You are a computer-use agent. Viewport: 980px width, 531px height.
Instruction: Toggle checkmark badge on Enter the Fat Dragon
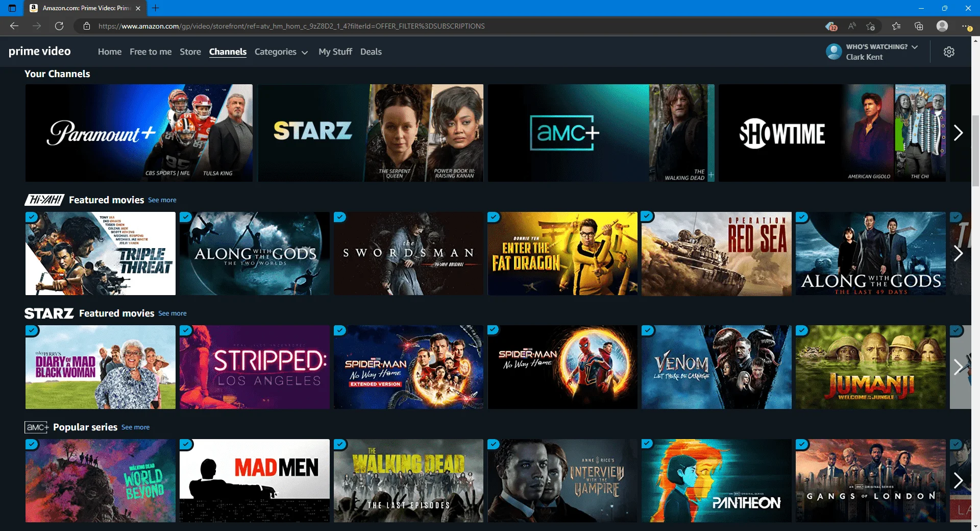click(x=494, y=217)
